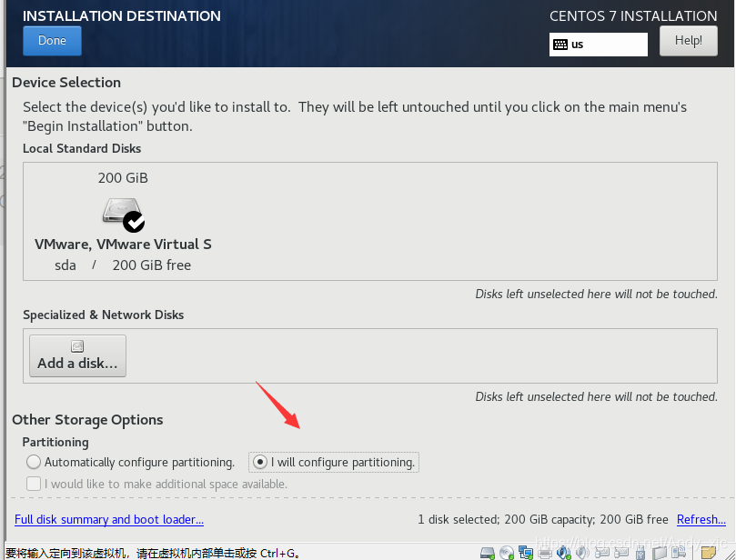The height and width of the screenshot is (560, 736).
Task: Click the Specialized & Network Disks heading
Action: point(104,315)
